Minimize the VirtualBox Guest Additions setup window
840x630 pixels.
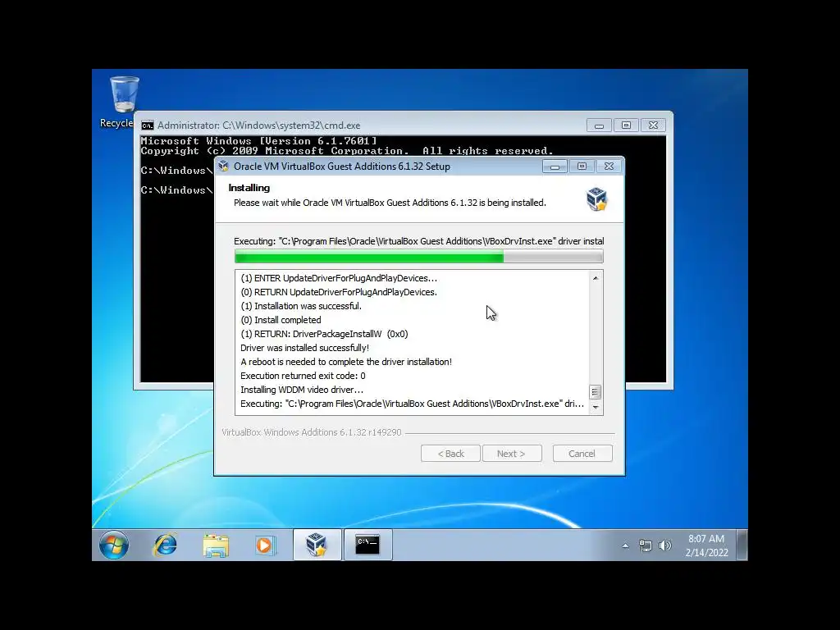coord(555,167)
